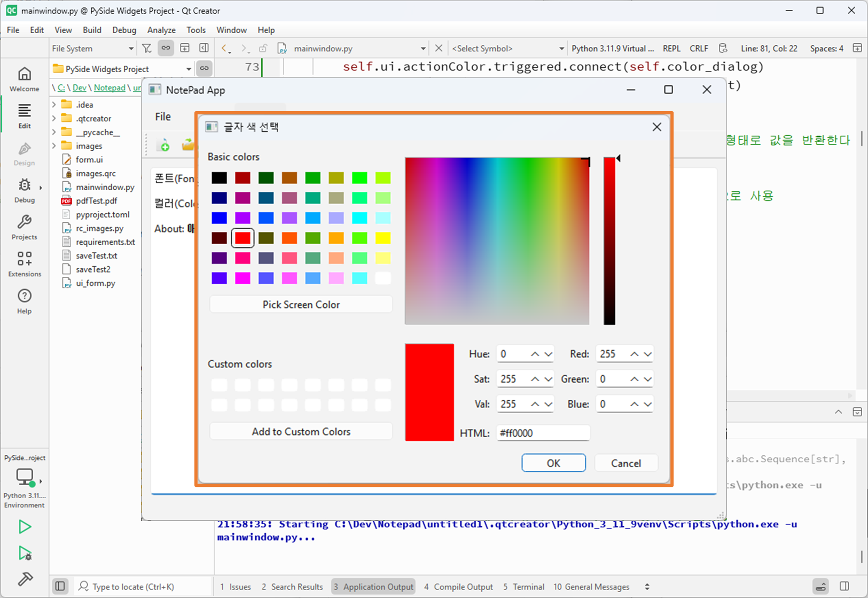The image size is (868, 598).
Task: Click the red luminance value slider strip
Action: pyautogui.click(x=609, y=241)
